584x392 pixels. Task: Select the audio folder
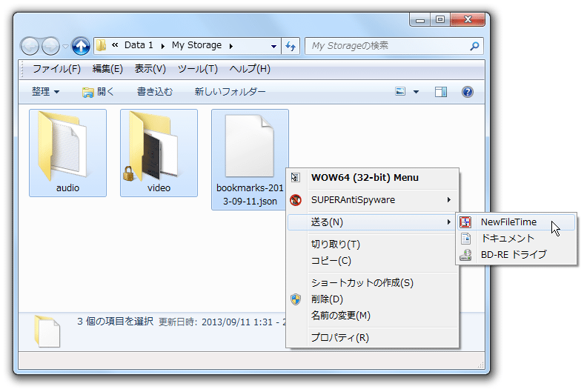pos(67,153)
